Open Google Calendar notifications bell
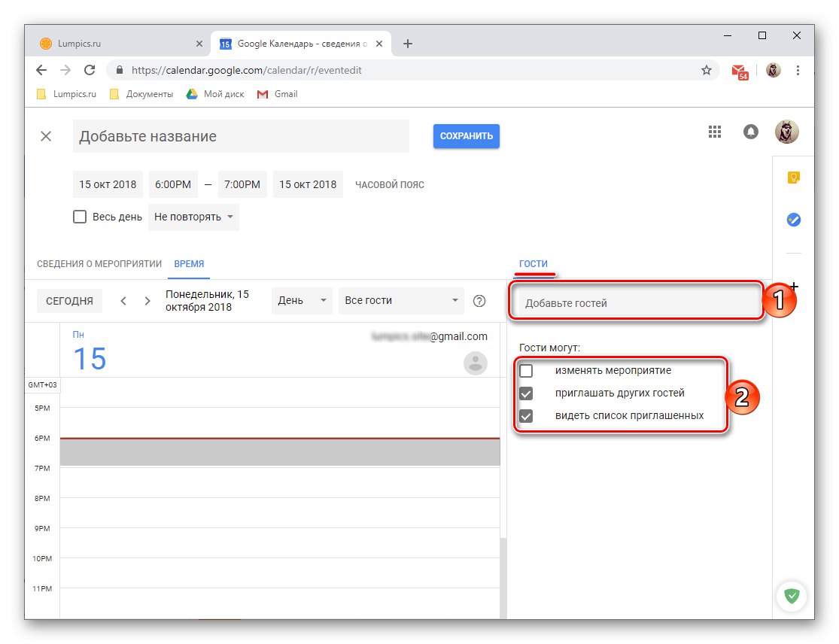The width and height of the screenshot is (839, 644). [x=750, y=131]
